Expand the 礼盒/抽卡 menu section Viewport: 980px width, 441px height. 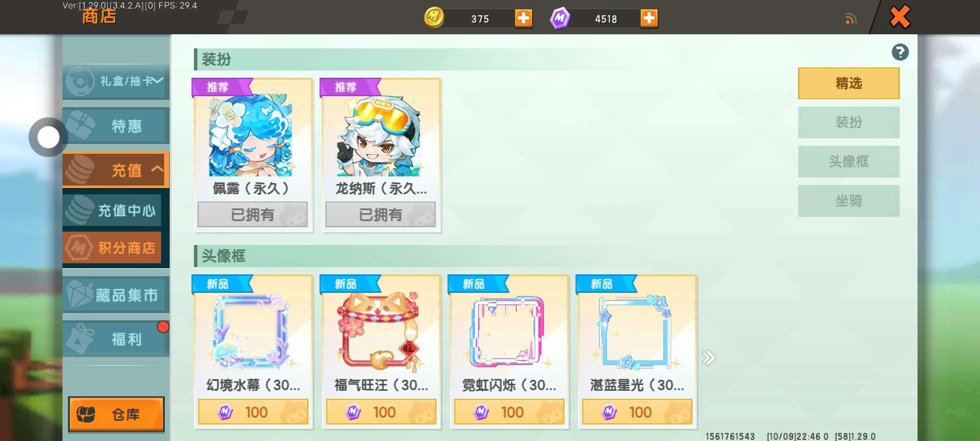pyautogui.click(x=116, y=81)
